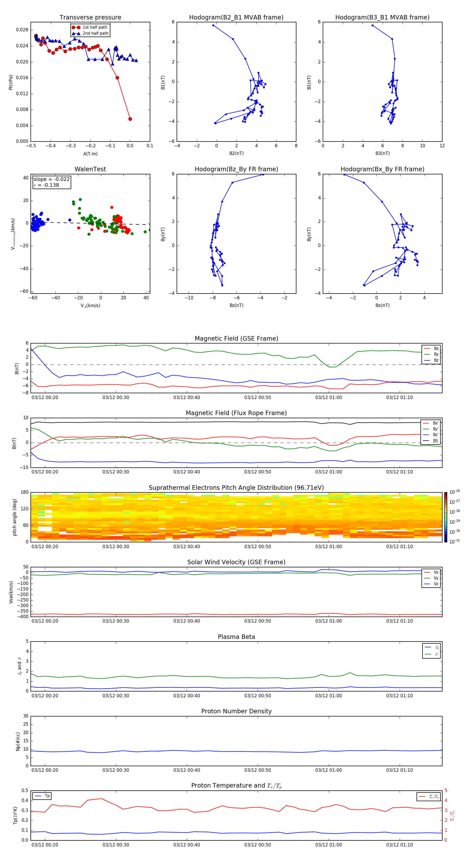Click the 'slope = -0.022' annotation
Viewport: 473px width, 868px height.
(x=52, y=179)
